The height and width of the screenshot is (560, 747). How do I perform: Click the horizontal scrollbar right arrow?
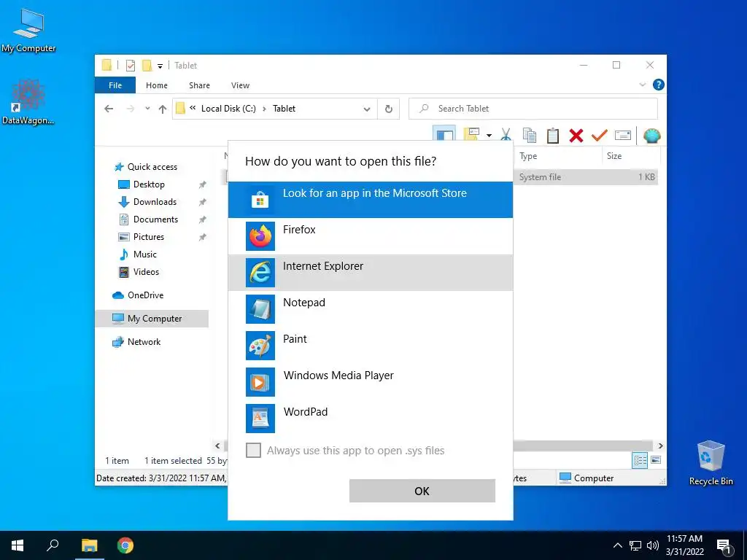tap(661, 446)
